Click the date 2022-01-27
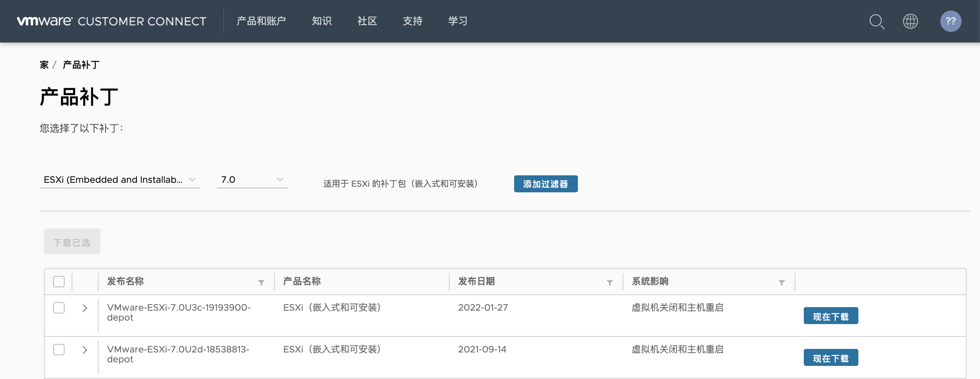 483,307
